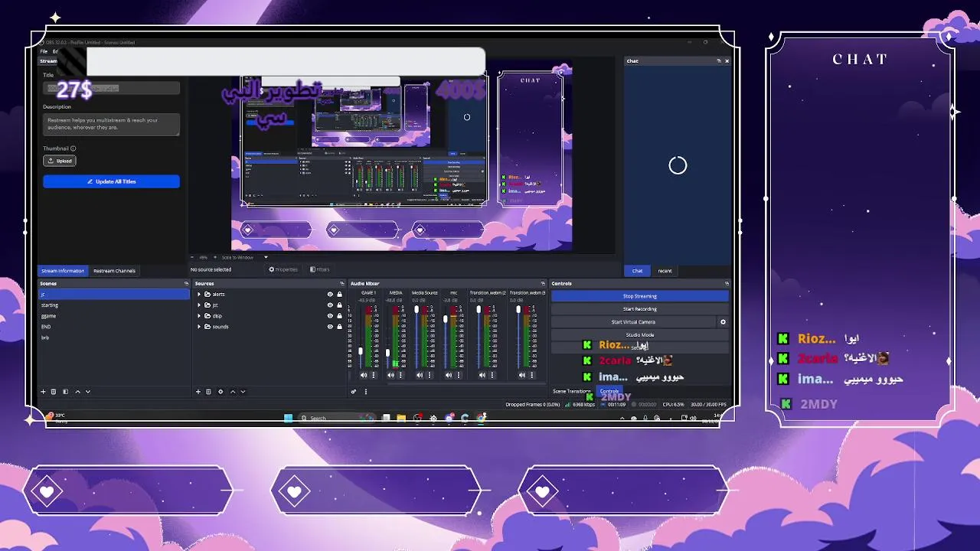Select the starting scene
The height and width of the screenshot is (551, 980).
click(113, 305)
